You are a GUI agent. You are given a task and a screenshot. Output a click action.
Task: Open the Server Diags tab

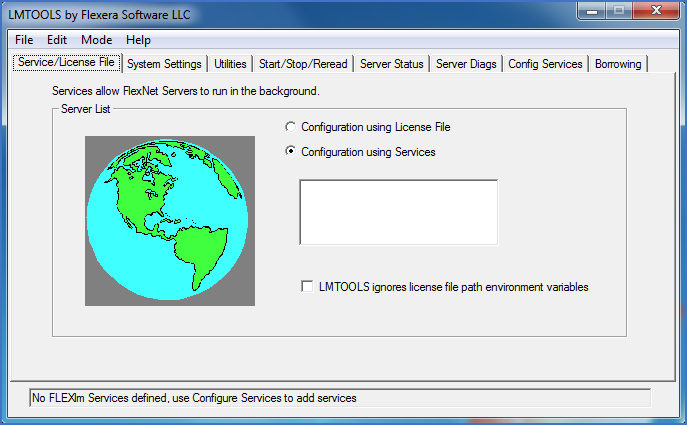tap(466, 64)
